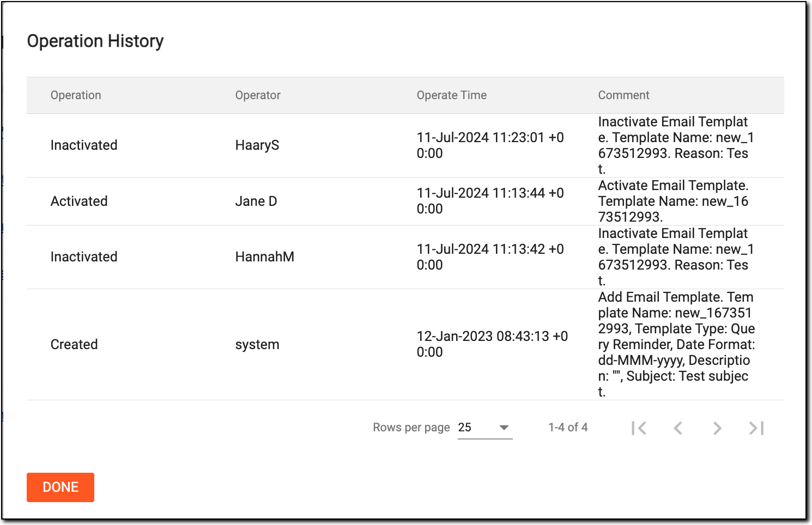The width and height of the screenshot is (812, 525).
Task: Click the Operation History title
Action: point(95,41)
